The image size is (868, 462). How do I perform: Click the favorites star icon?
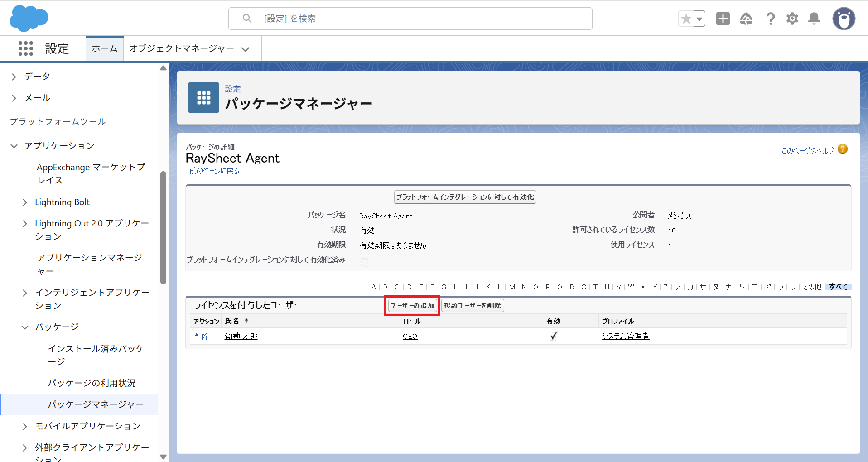coord(686,19)
